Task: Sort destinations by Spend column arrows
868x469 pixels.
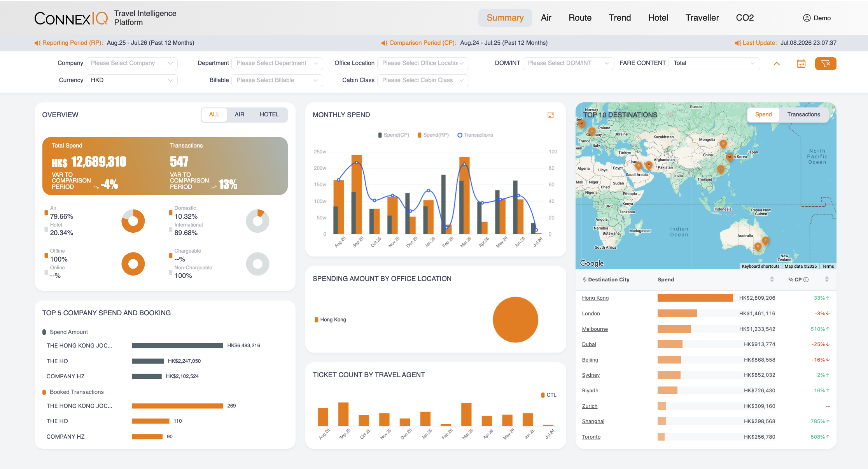Action: click(x=772, y=279)
